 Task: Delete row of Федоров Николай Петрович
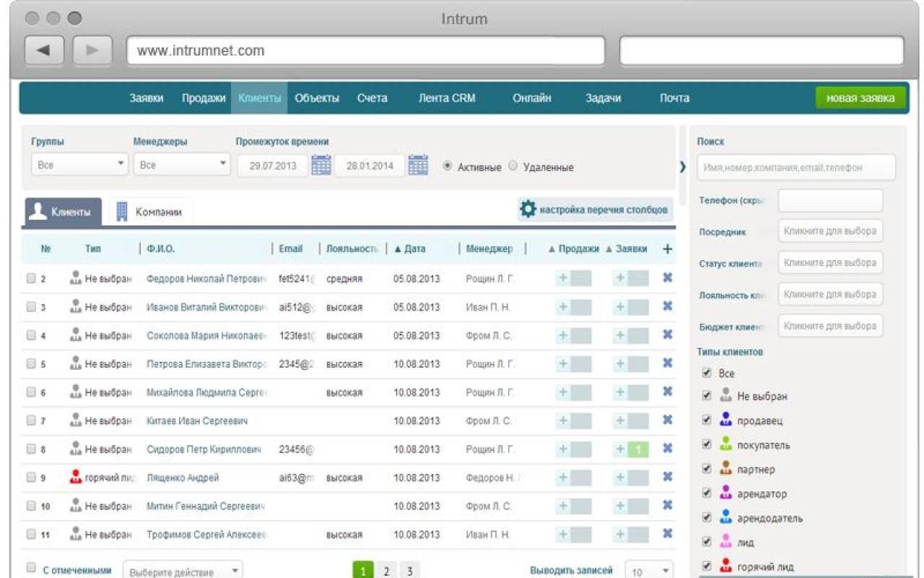[x=668, y=278]
